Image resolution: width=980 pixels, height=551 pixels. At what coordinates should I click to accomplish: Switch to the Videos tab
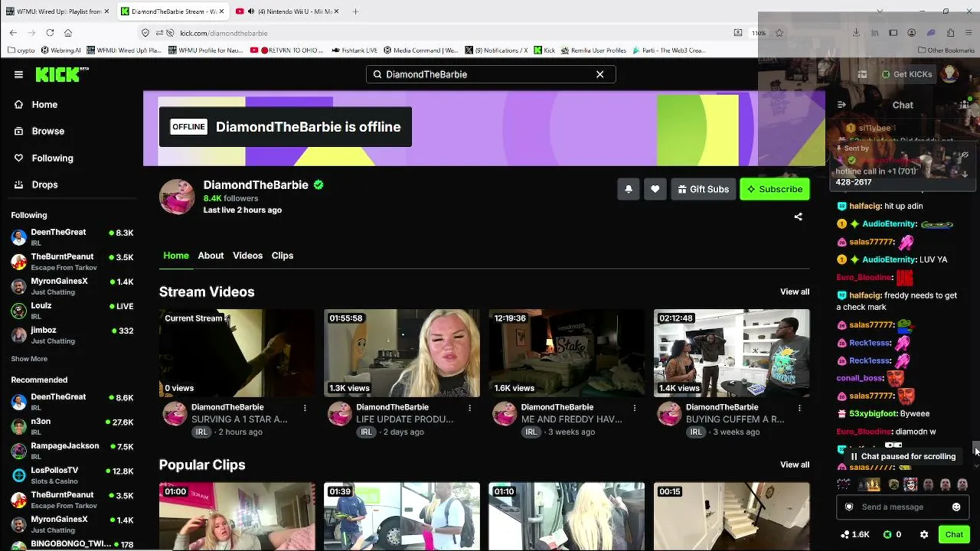click(x=247, y=256)
